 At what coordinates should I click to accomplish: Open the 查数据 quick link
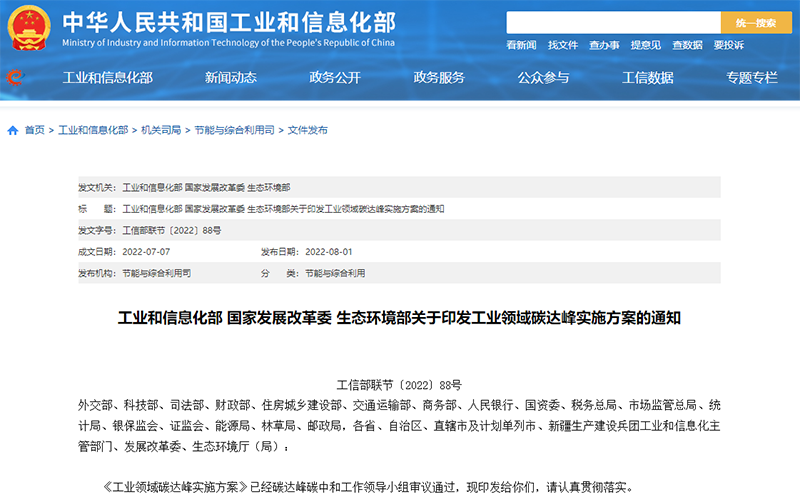pos(687,45)
